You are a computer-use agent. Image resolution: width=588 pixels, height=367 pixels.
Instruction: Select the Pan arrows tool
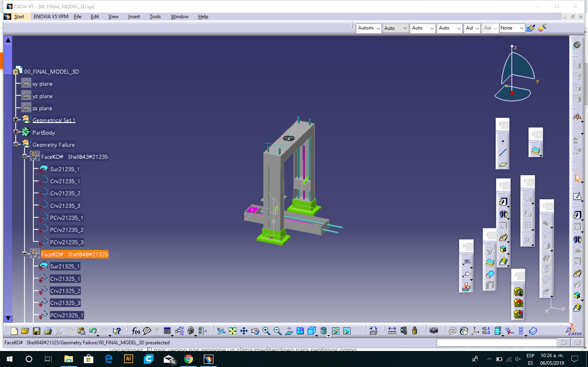244,331
